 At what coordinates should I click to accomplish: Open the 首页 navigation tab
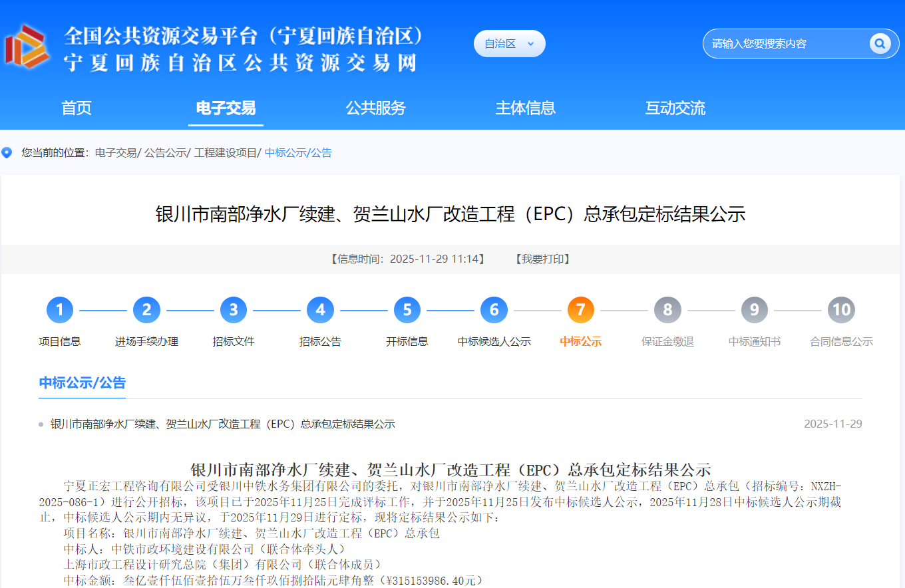tap(77, 108)
